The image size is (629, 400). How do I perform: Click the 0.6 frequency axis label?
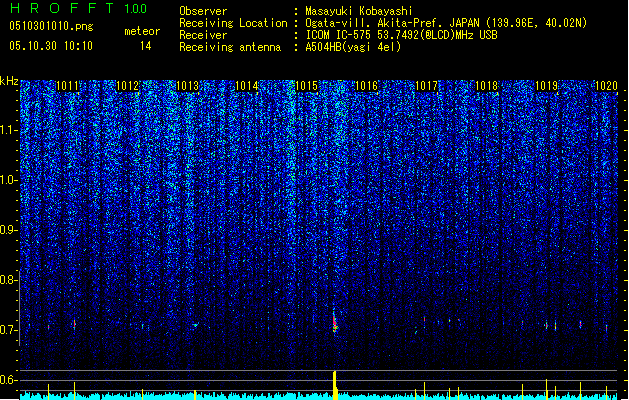click(x=9, y=380)
